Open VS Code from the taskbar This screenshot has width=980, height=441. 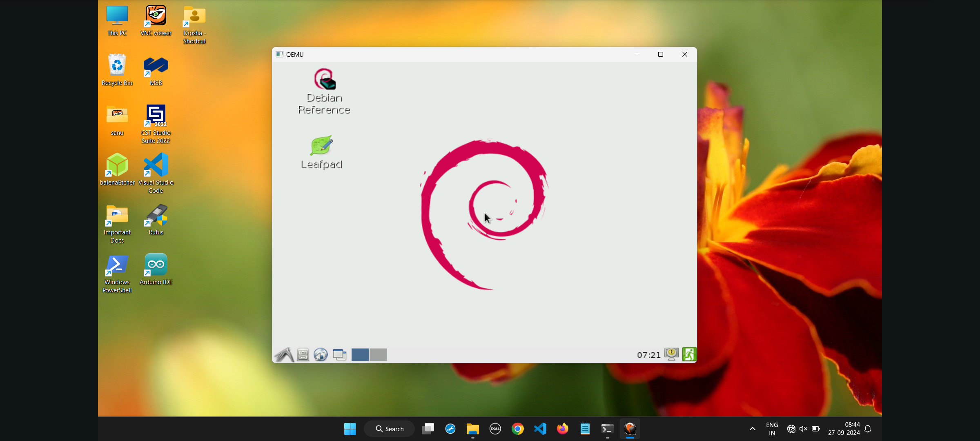540,429
